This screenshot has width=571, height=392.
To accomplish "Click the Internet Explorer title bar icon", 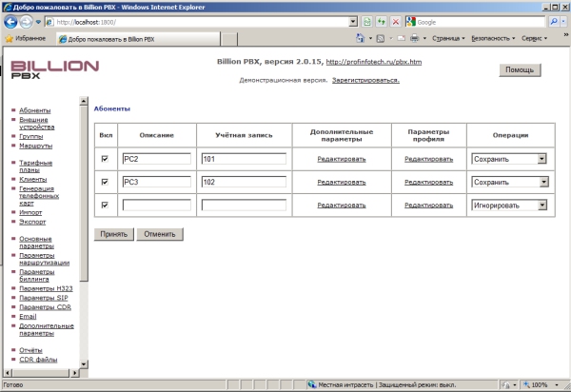I will click(8, 7).
